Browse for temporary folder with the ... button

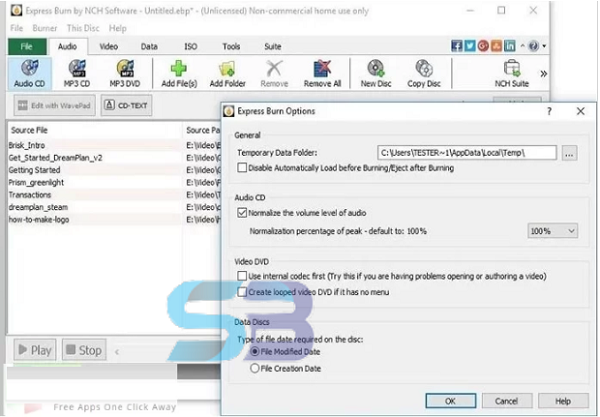pos(569,153)
